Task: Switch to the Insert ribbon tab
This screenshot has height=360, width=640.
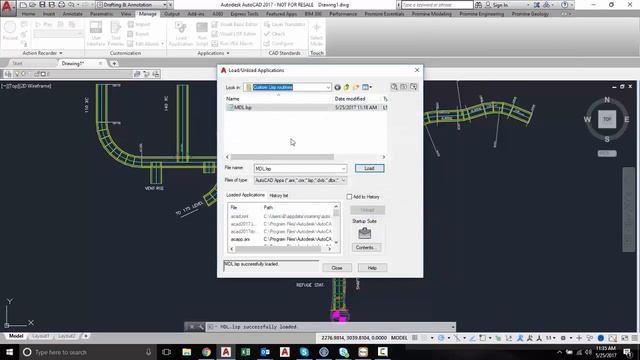Action: point(49,14)
